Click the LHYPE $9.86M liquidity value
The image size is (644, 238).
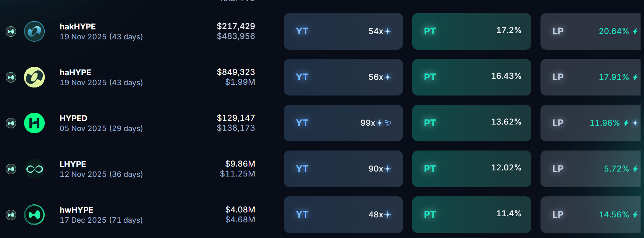pos(240,164)
